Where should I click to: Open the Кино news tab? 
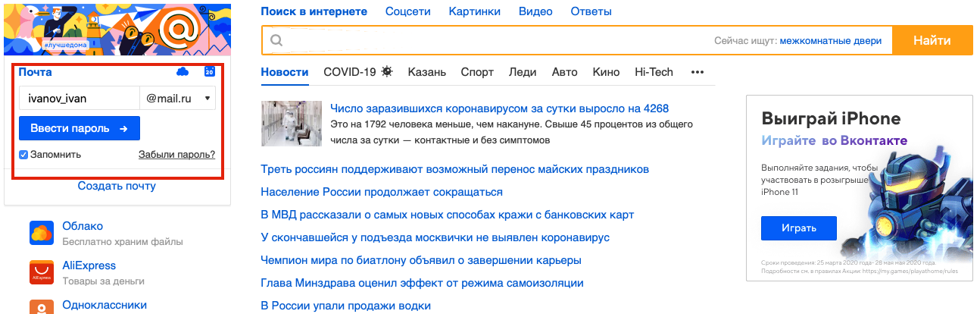pos(606,73)
